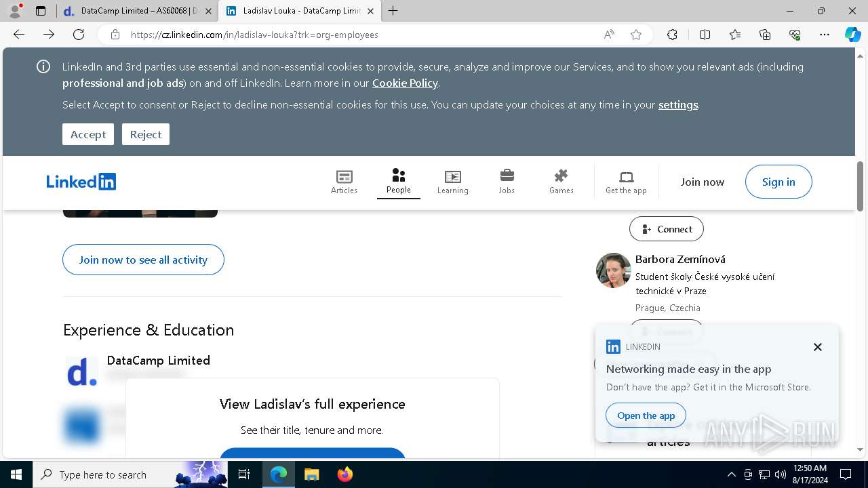Open the Windows Start menu
The width and height of the screenshot is (868, 488).
tap(16, 474)
